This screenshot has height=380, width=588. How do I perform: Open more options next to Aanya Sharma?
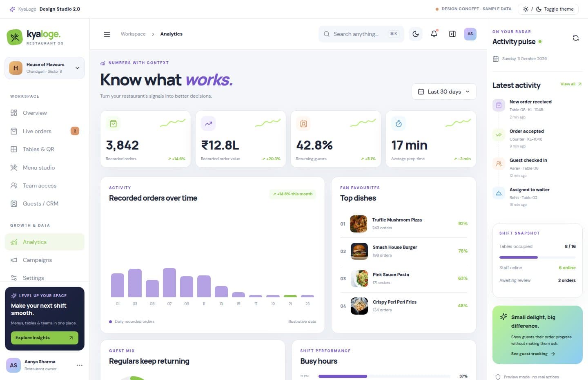pyautogui.click(x=80, y=365)
